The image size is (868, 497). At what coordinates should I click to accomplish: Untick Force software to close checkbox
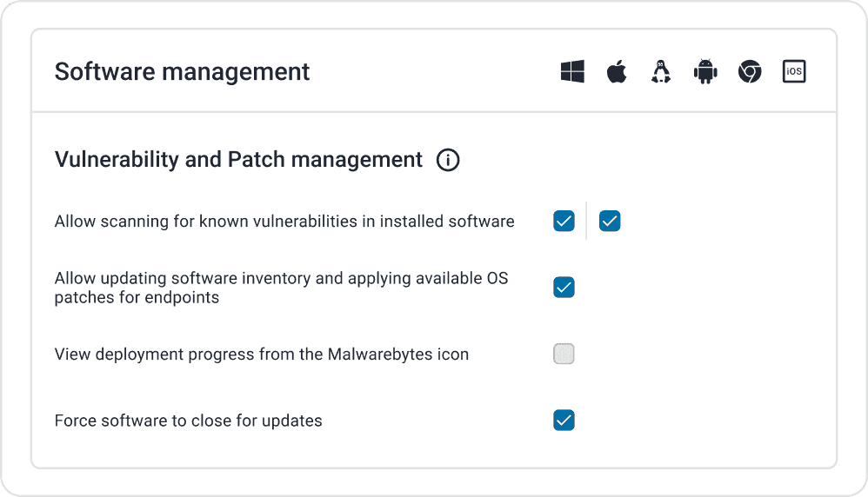point(564,421)
